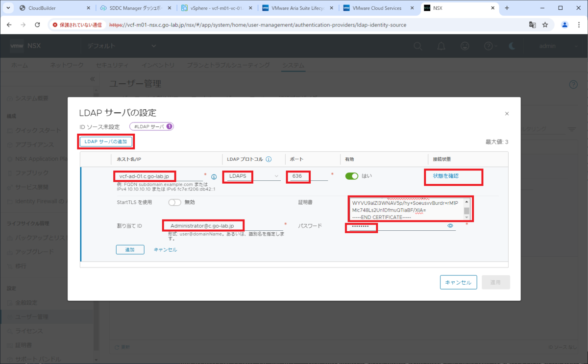Select ユーザー管理 in the sidebar

32,317
